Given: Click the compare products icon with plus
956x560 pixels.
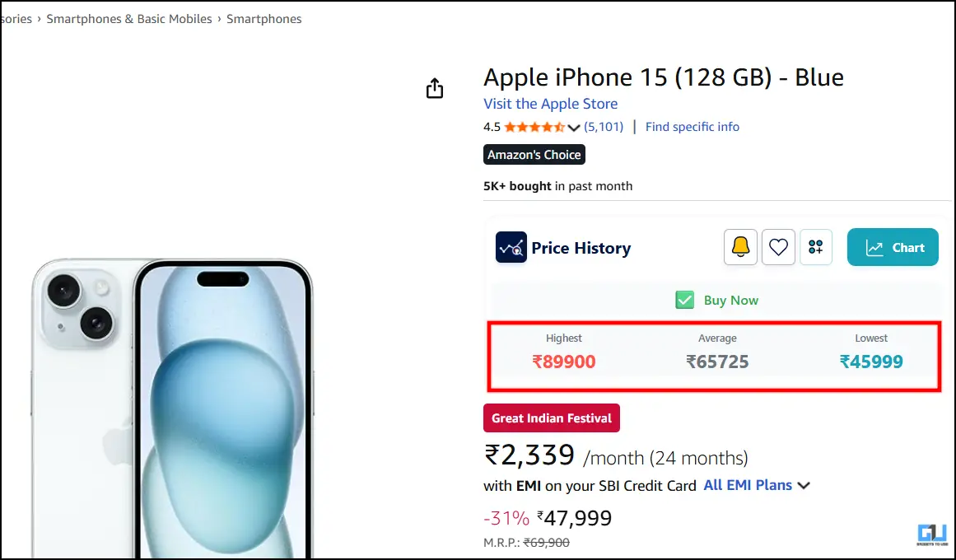Looking at the screenshot, I should pos(816,247).
